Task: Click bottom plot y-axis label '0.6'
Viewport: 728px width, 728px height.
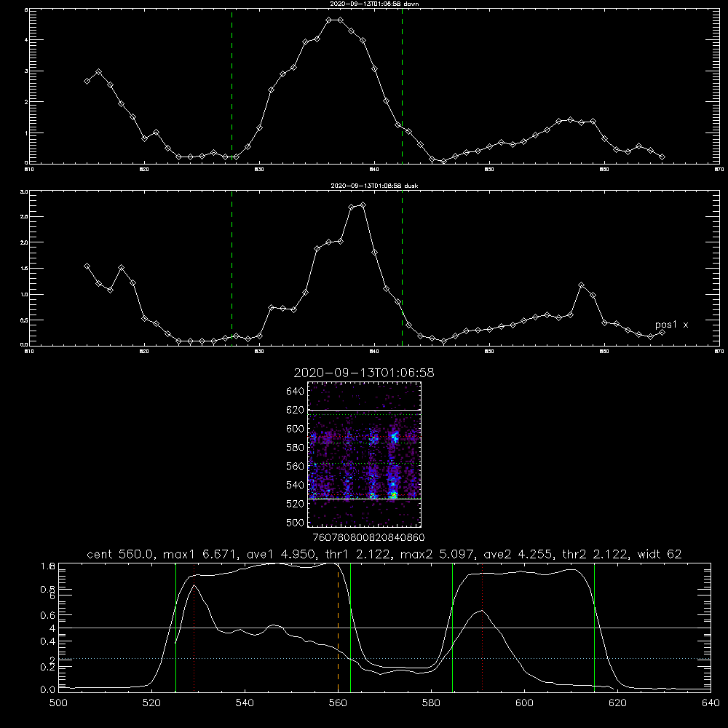Action: (x=47, y=615)
